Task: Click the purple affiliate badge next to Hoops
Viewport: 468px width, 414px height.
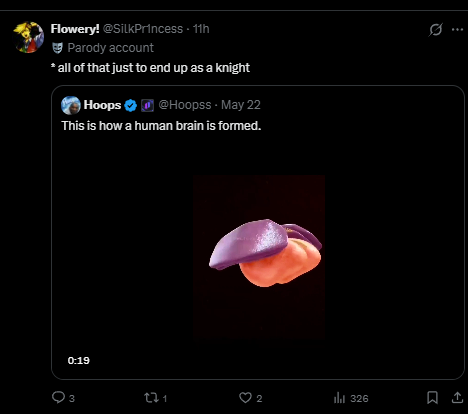Action: coord(147,106)
